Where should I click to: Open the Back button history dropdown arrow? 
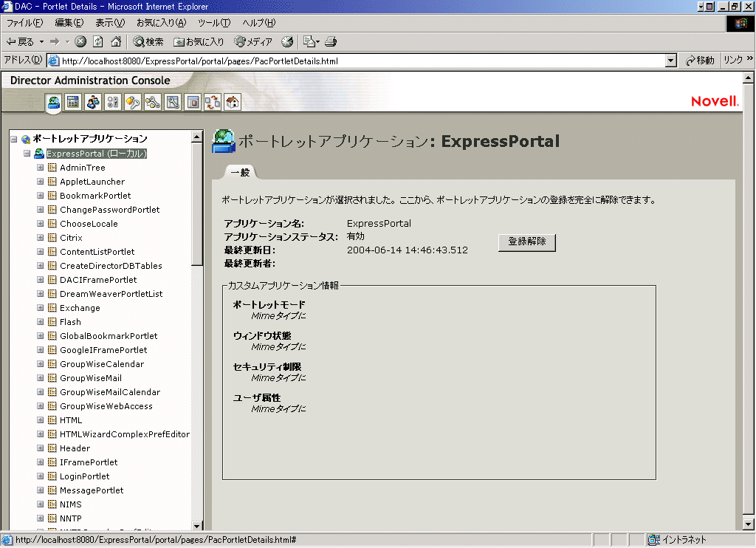click(41, 42)
